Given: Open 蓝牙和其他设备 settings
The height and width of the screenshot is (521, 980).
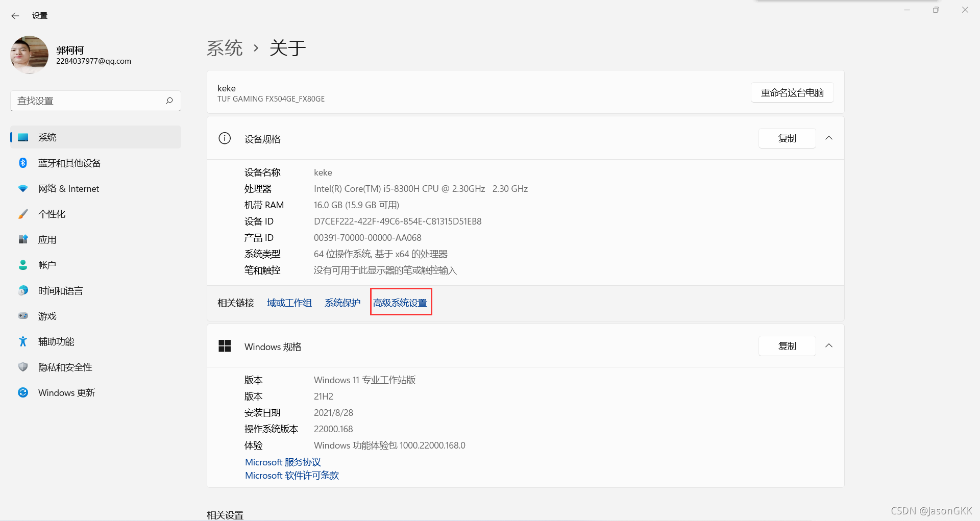Looking at the screenshot, I should click(95, 163).
